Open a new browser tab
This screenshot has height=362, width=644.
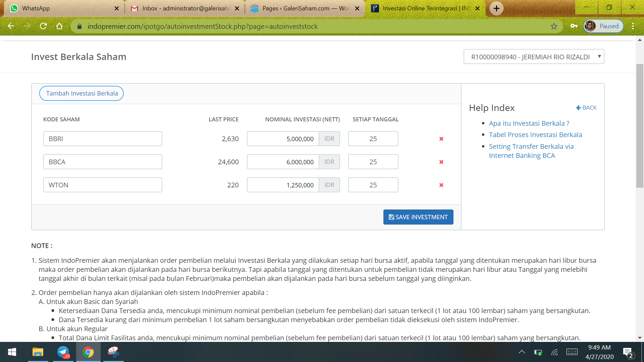[x=496, y=8]
